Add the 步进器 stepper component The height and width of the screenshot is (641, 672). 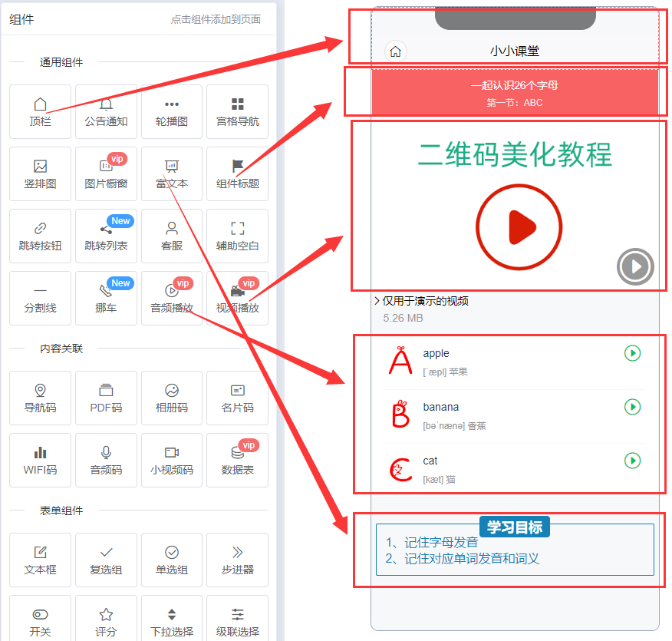pyautogui.click(x=238, y=560)
